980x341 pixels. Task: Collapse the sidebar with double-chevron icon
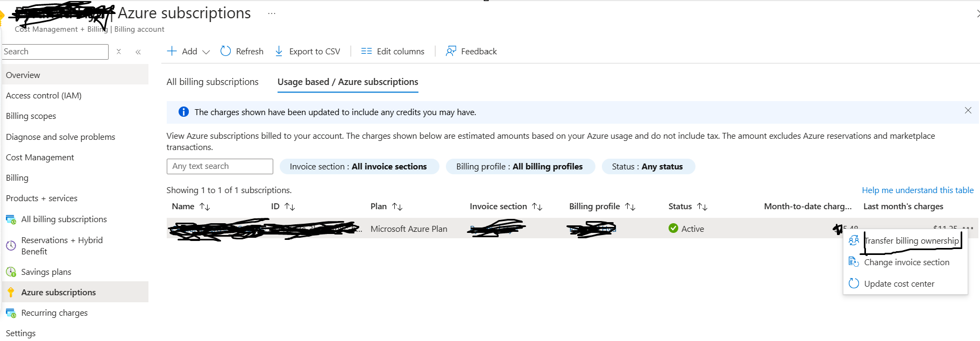point(138,52)
